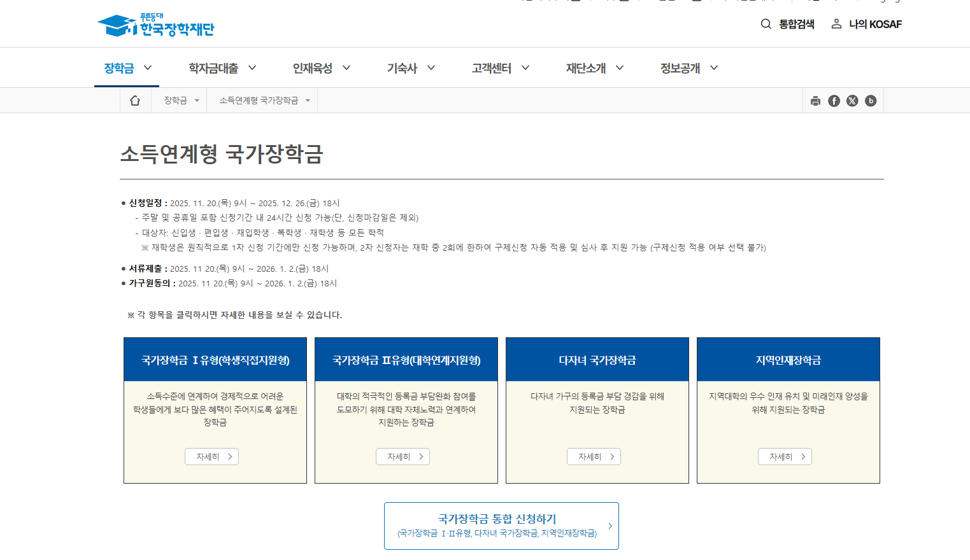Open the 장학금 main menu
This screenshot has width=970, height=560.
[127, 67]
